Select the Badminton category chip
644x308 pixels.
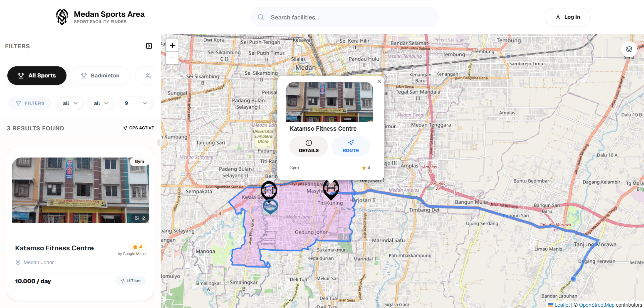click(x=100, y=75)
